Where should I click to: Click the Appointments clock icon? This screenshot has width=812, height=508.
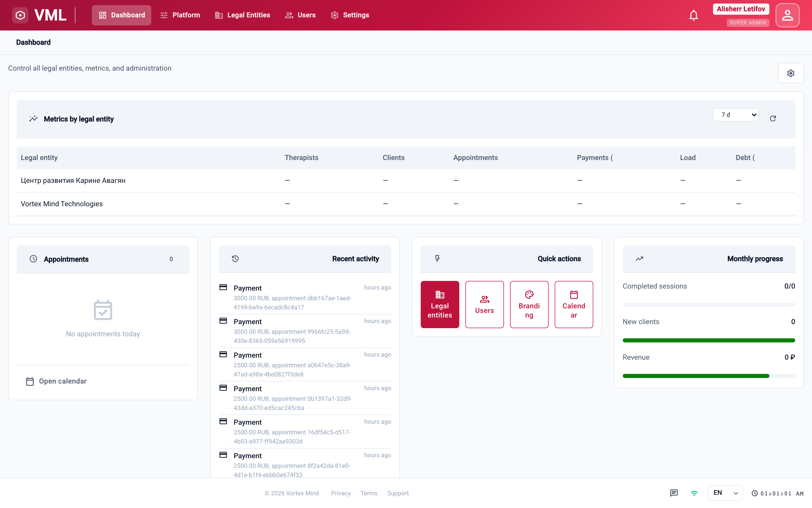(33, 259)
